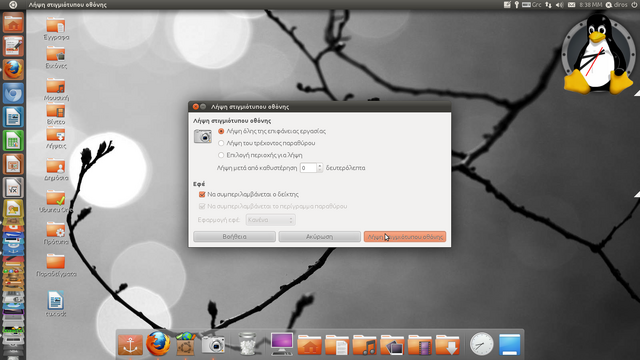This screenshot has height=360, width=640.
Task: Click the key indicator in the top panel
Action: (517, 5)
